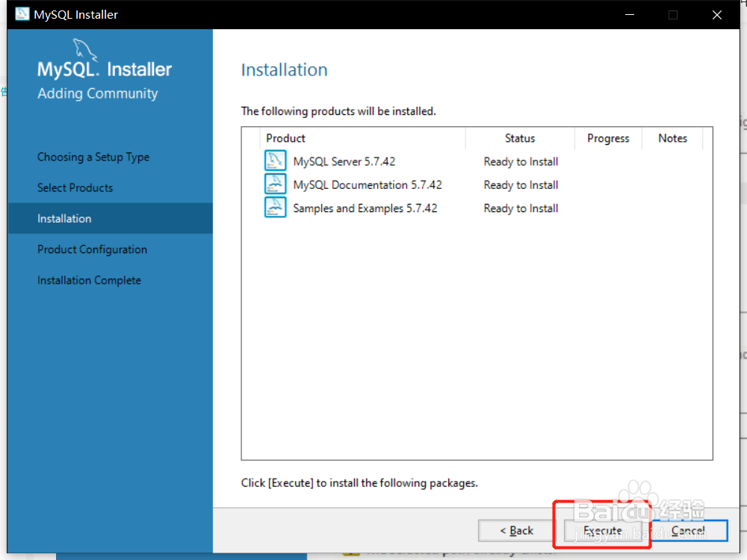The image size is (747, 560).
Task: Minimize the MySQL Installer window
Action: [x=629, y=14]
